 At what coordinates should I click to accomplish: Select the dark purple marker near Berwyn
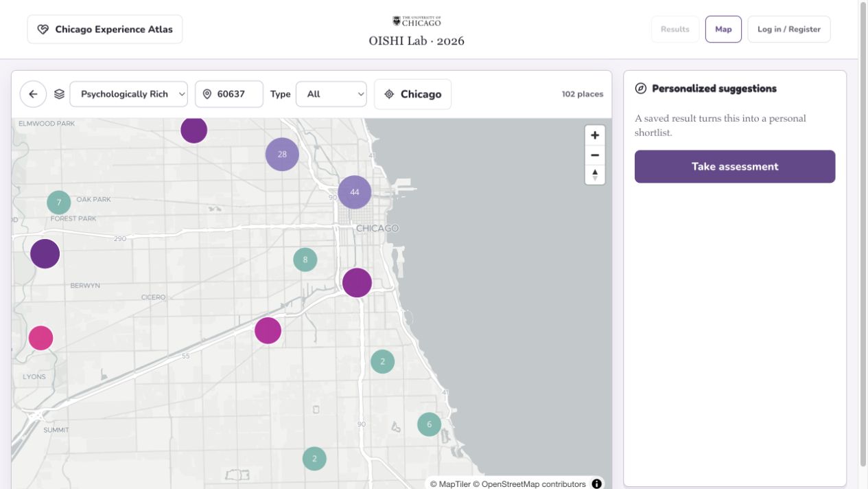tap(45, 253)
